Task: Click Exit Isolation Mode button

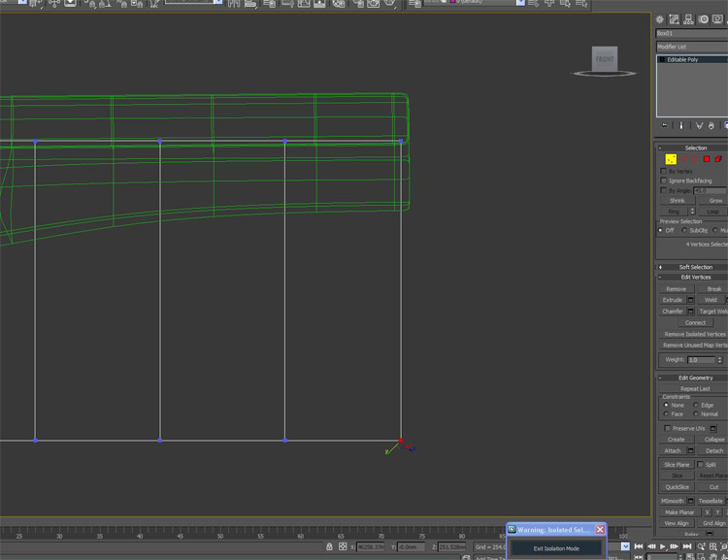Action: 556,548
